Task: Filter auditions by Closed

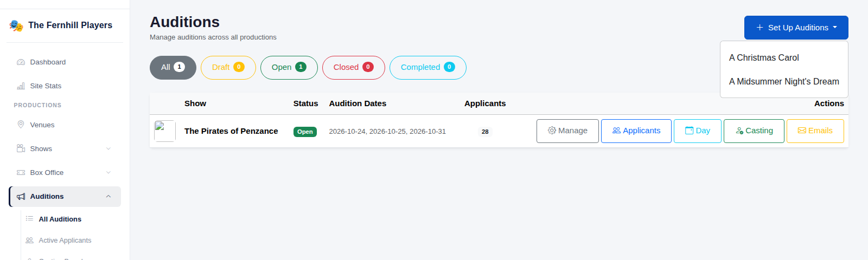Action: 354,68
